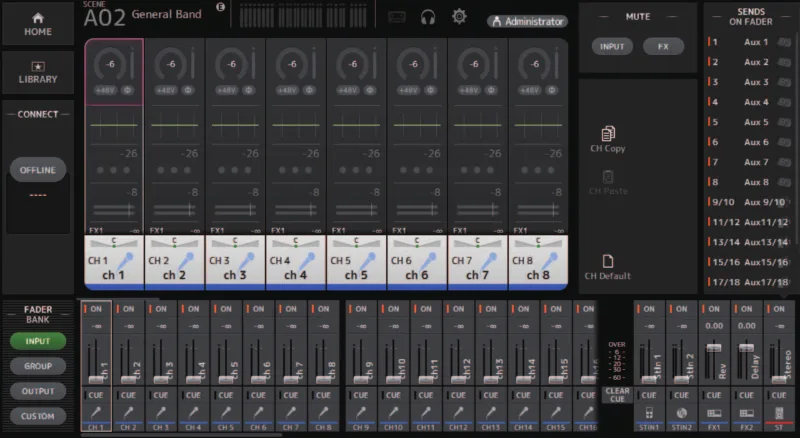The image size is (800, 438).
Task: Choose Aux 9/10 in Sends On Fader
Action: pos(749,202)
